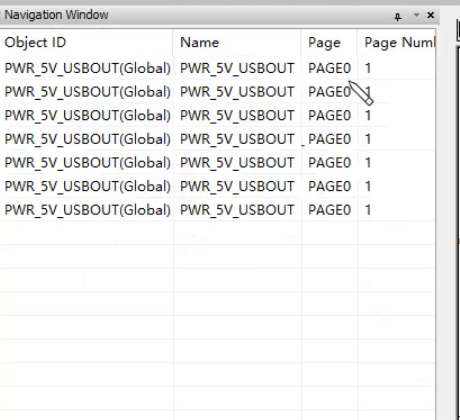The image size is (460, 420).
Task: Click the Page column header
Action: pyautogui.click(x=329, y=42)
